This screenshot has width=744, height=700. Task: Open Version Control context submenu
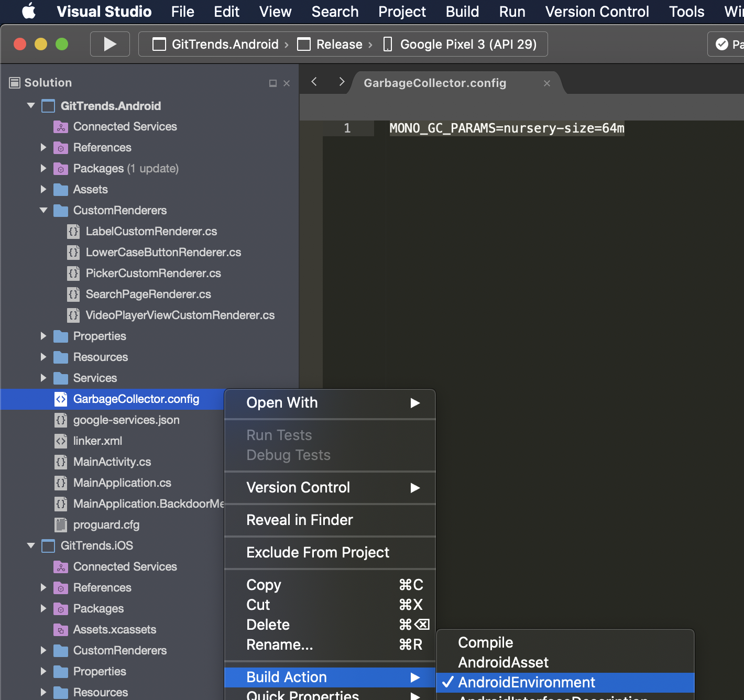(330, 488)
